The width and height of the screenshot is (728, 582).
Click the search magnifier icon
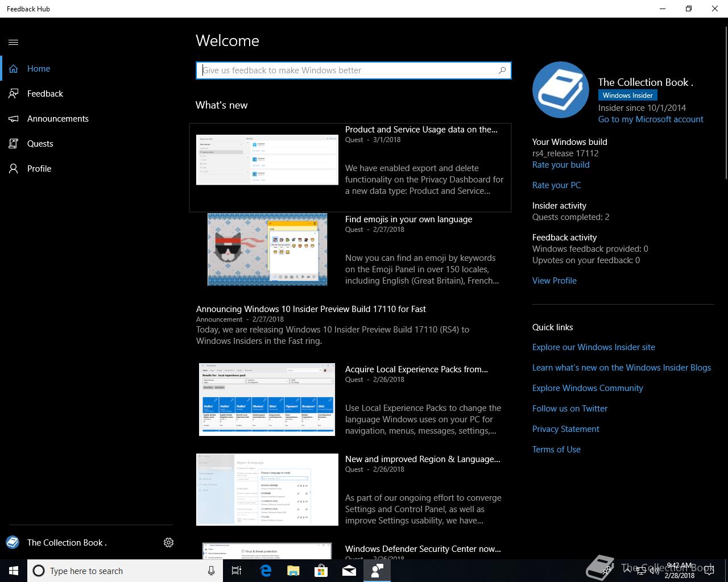(502, 70)
